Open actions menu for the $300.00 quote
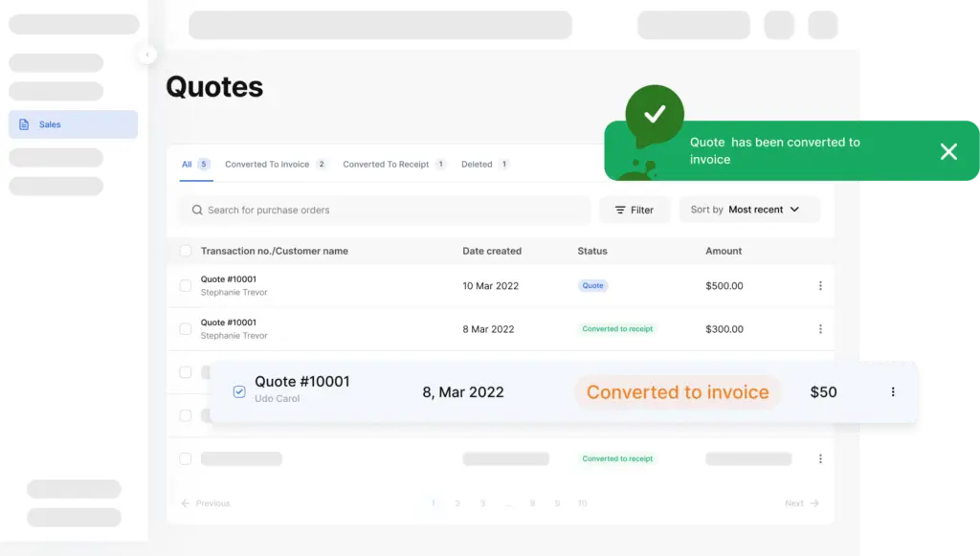The height and width of the screenshot is (556, 980). [x=820, y=329]
